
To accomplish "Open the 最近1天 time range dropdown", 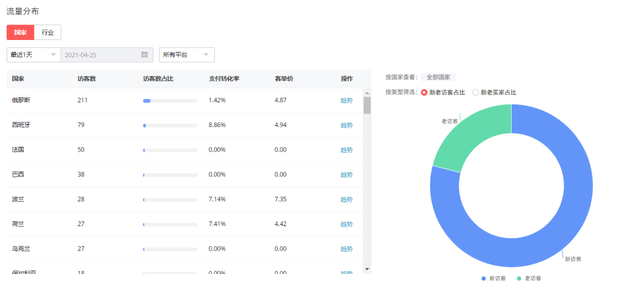I will (x=33, y=55).
